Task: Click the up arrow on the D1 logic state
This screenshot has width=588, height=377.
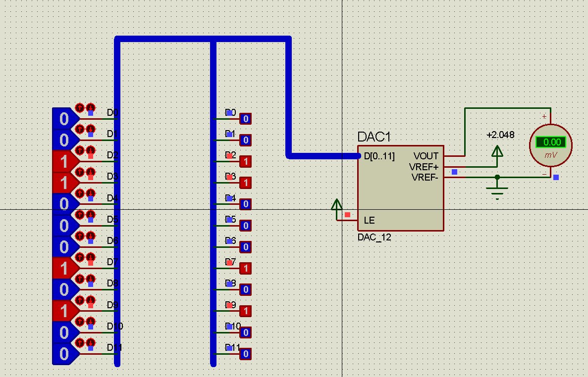Action: (79, 129)
